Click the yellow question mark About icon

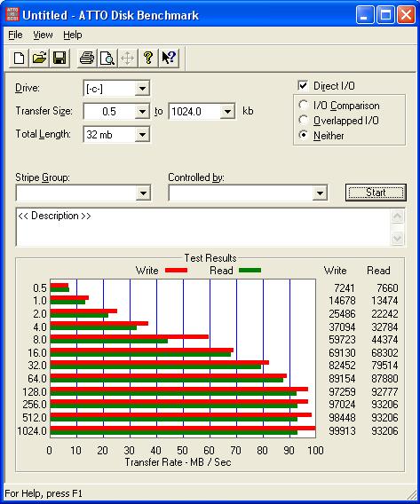pyautogui.click(x=148, y=59)
